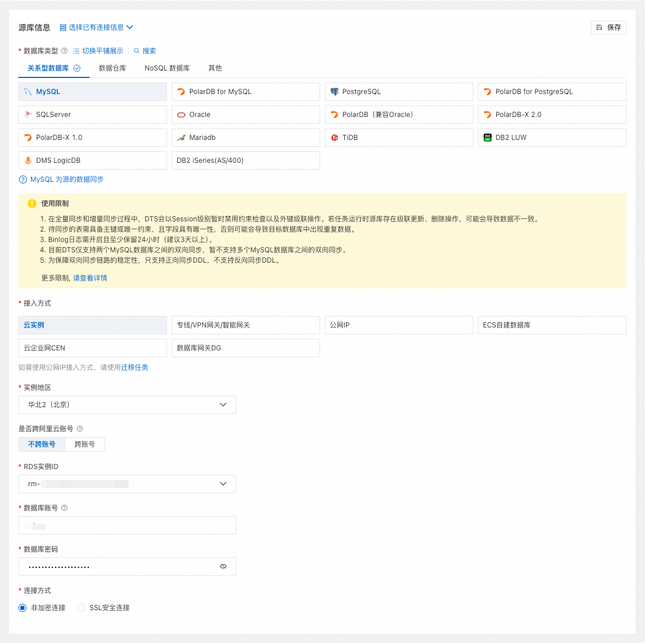Select Oracle database type
Screen dimensions: 646x644
(x=246, y=115)
